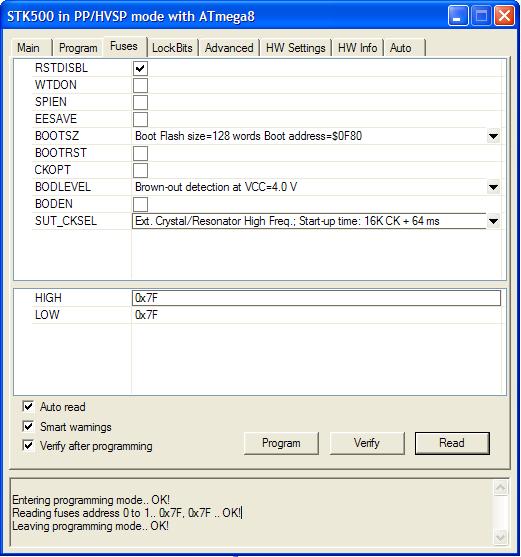Open the Program tab
521x557 pixels.
(78, 48)
